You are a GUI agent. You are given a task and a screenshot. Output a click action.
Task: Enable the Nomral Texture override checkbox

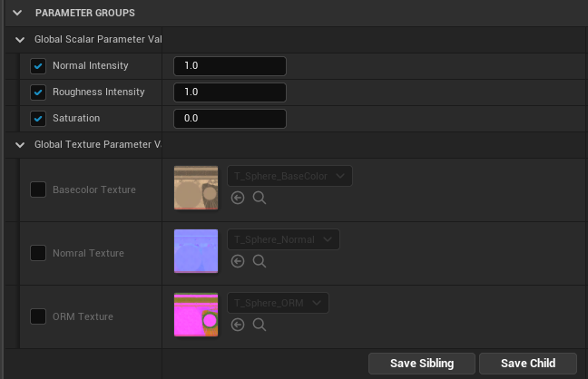coord(38,253)
